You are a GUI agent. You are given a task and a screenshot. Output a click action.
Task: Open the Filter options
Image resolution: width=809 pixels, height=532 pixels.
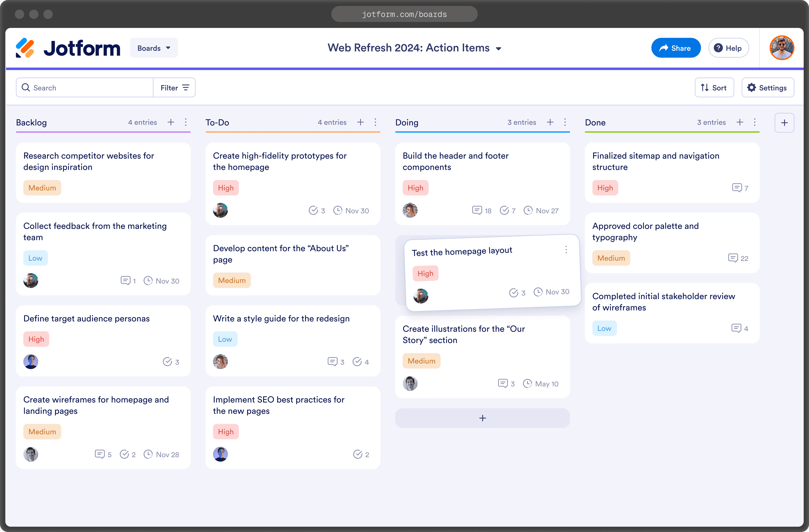[x=174, y=88]
